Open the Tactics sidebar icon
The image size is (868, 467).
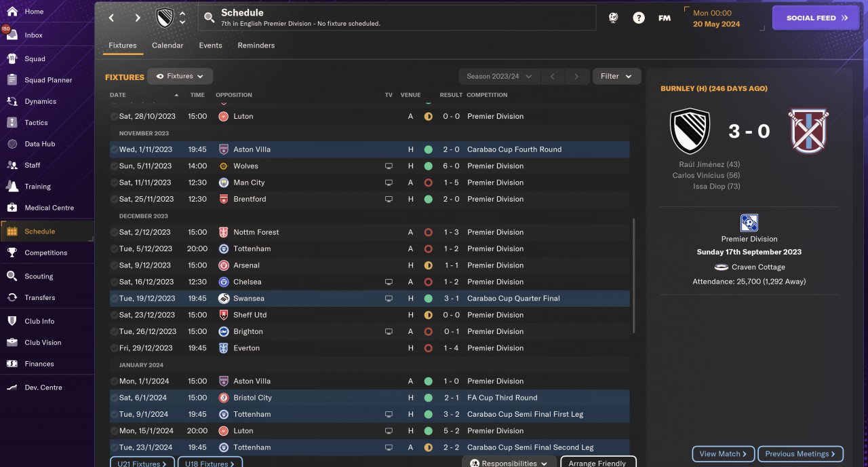tap(12, 123)
